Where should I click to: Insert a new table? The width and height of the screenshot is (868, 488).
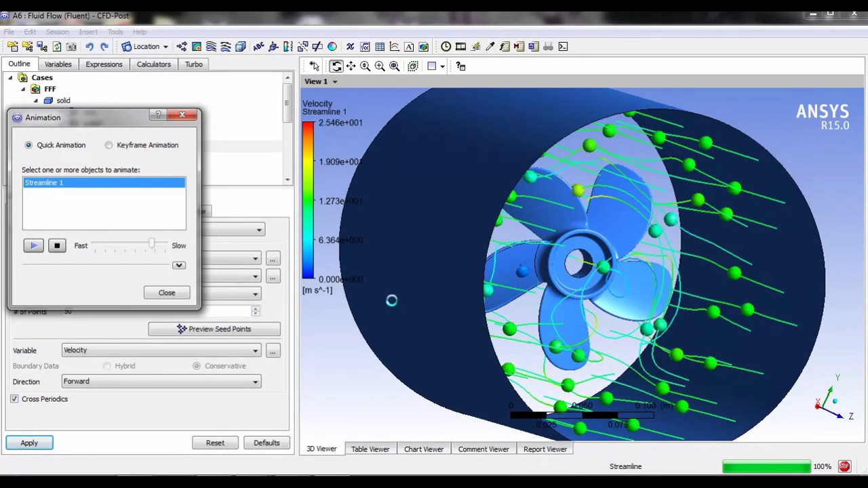[x=380, y=47]
